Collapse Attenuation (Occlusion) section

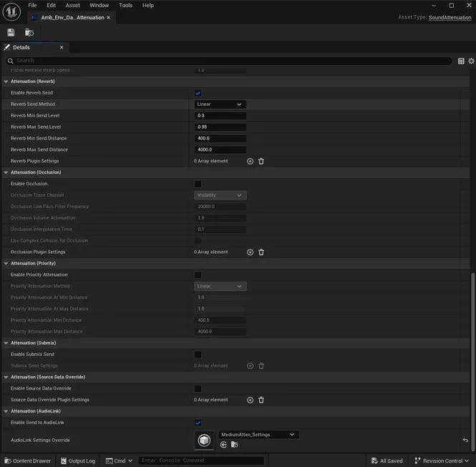[6, 172]
